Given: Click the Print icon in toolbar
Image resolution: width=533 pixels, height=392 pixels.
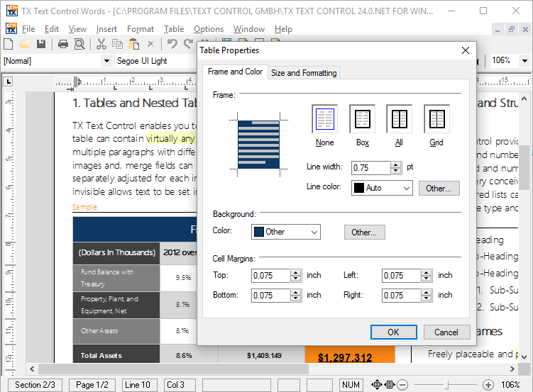Looking at the screenshot, I should point(63,44).
